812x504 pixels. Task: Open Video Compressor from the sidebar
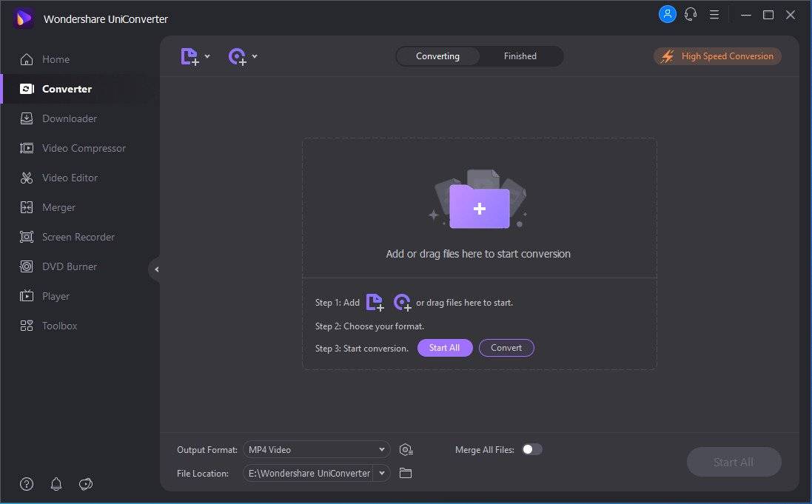tap(84, 148)
